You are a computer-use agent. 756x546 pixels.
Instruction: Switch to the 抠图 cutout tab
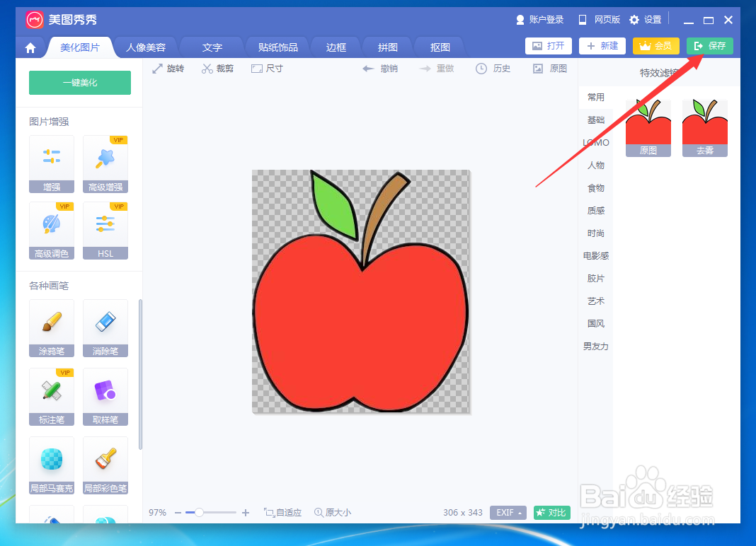(439, 47)
